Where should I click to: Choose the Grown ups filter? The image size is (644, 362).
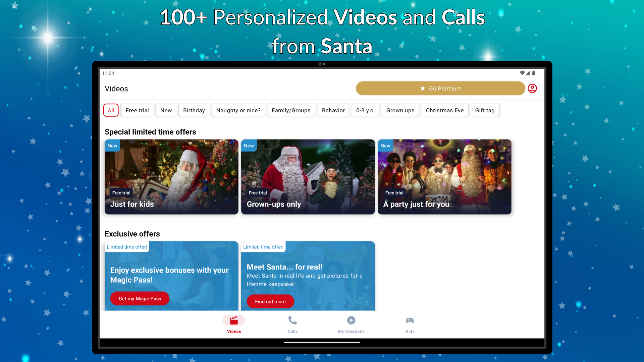[x=400, y=110]
